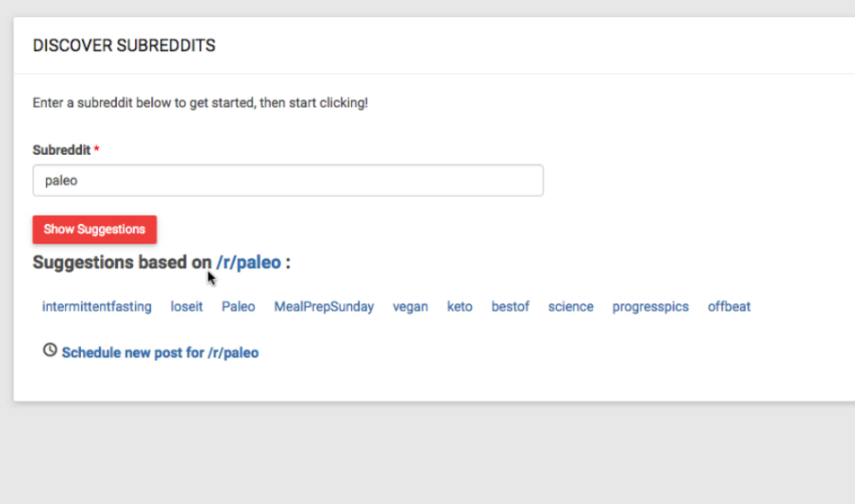Click the red required asterisk next to Subreddit
855x504 pixels.
(96, 148)
